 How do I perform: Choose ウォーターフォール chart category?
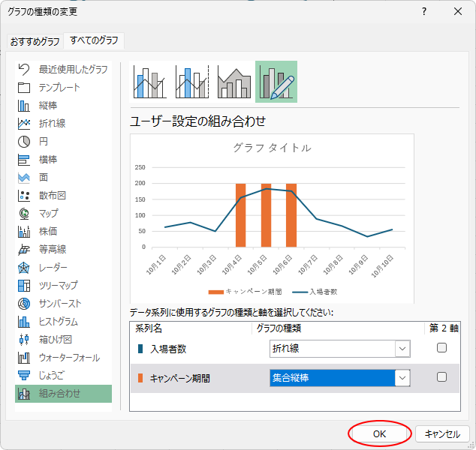(x=69, y=358)
